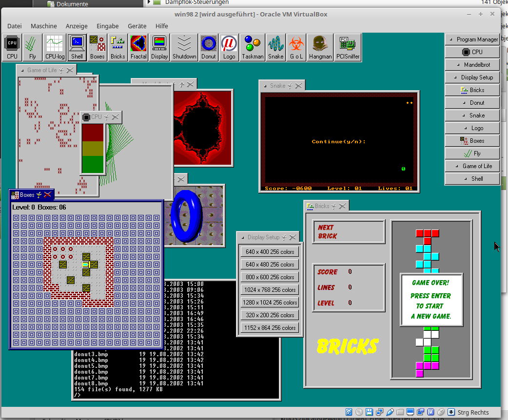The image size is (508, 420).
Task: Click the Shutdown toolbar icon
Action: [184, 47]
